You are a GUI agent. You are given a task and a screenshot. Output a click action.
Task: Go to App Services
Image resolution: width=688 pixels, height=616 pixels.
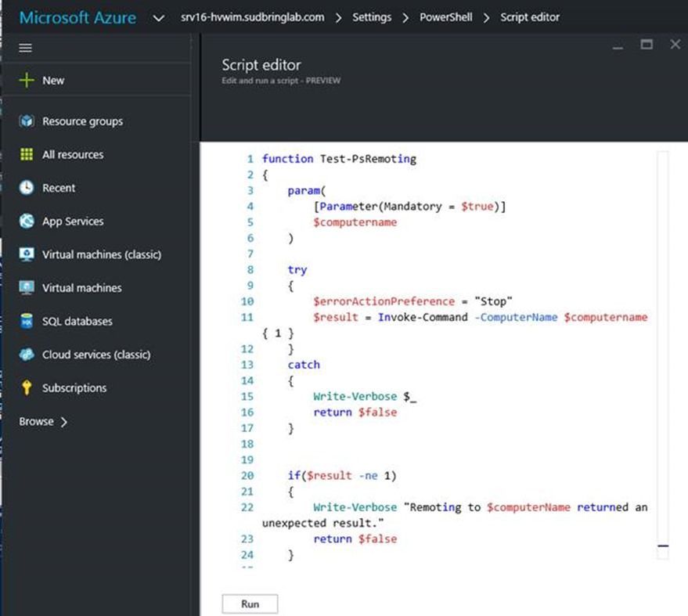point(73,222)
